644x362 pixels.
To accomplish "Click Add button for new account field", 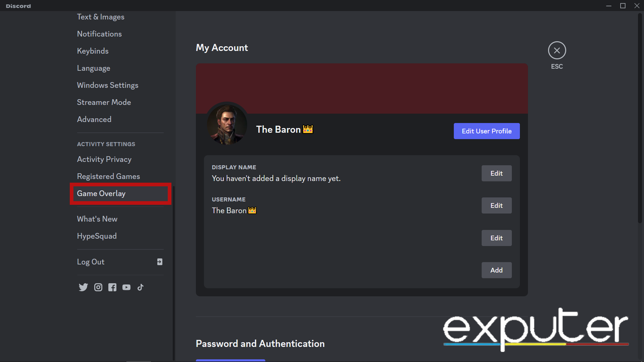I will (496, 270).
